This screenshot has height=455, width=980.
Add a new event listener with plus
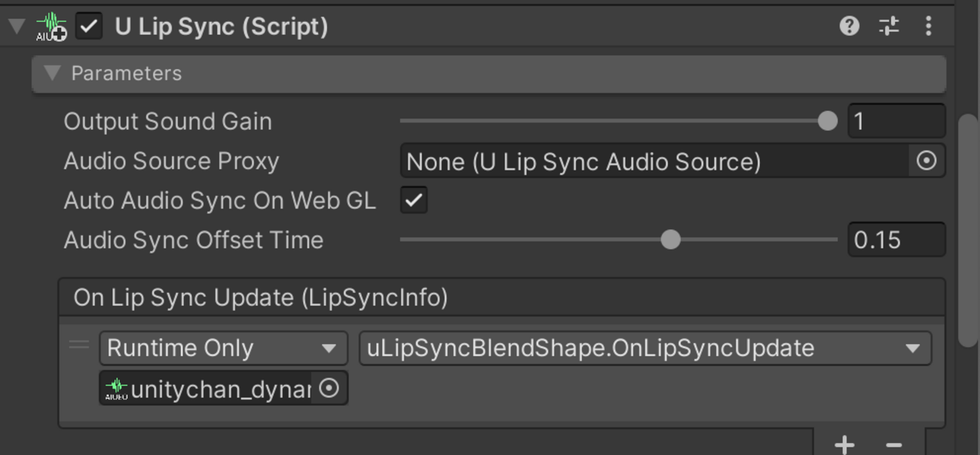[x=844, y=444]
